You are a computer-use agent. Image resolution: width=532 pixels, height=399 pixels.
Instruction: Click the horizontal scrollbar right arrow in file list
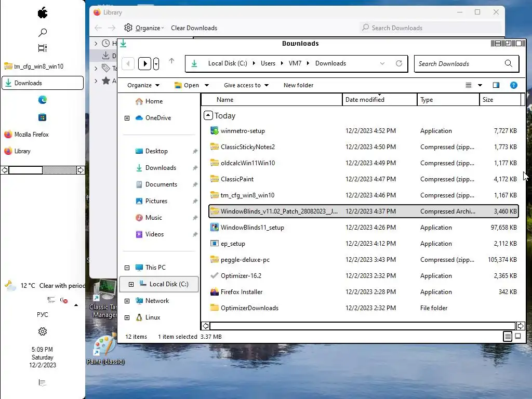(521, 326)
